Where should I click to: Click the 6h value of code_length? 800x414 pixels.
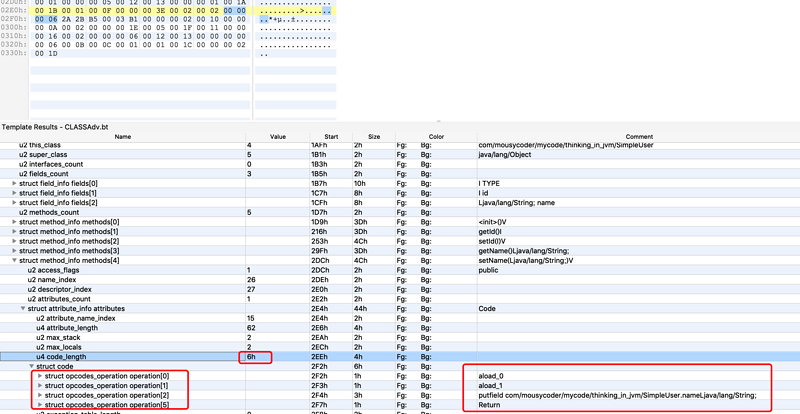pos(251,357)
